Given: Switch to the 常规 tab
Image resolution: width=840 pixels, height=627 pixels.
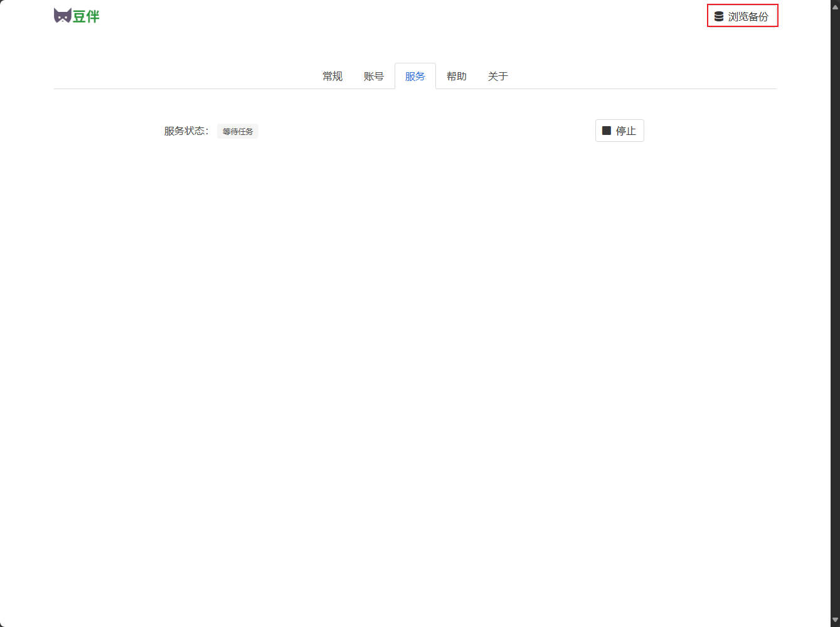Looking at the screenshot, I should coord(332,76).
